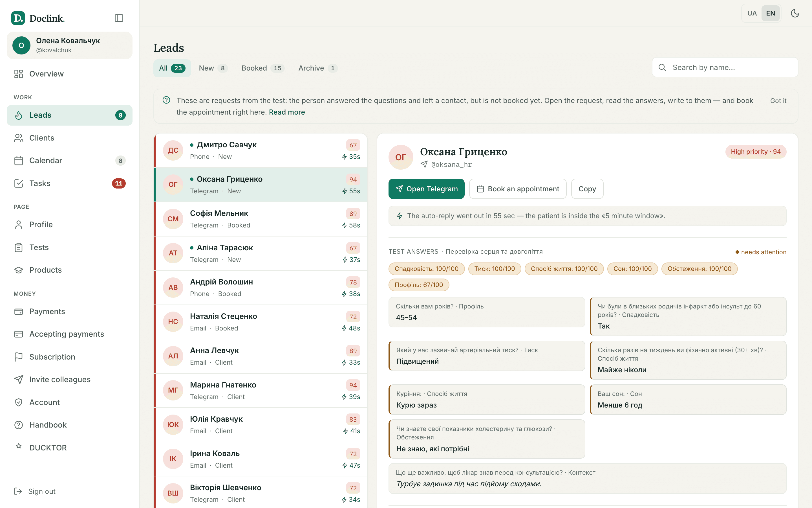Open Overview from the sidebar

pos(69,74)
